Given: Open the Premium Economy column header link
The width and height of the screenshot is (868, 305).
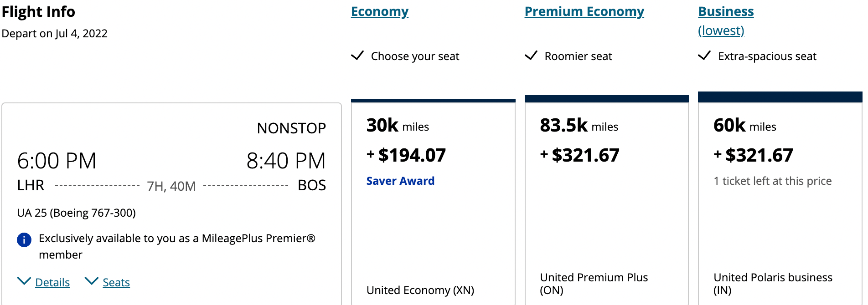Looking at the screenshot, I should [x=584, y=11].
